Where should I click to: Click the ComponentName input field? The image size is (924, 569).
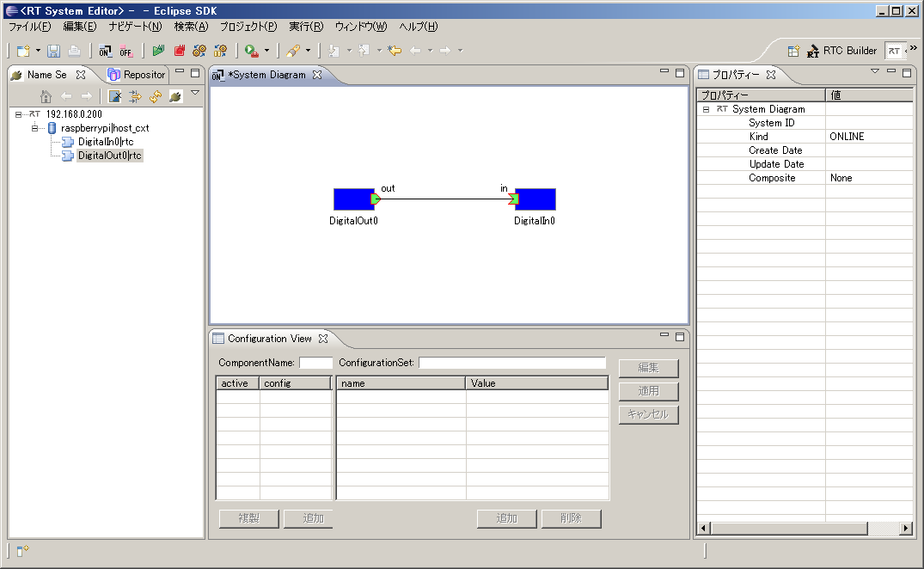(315, 363)
